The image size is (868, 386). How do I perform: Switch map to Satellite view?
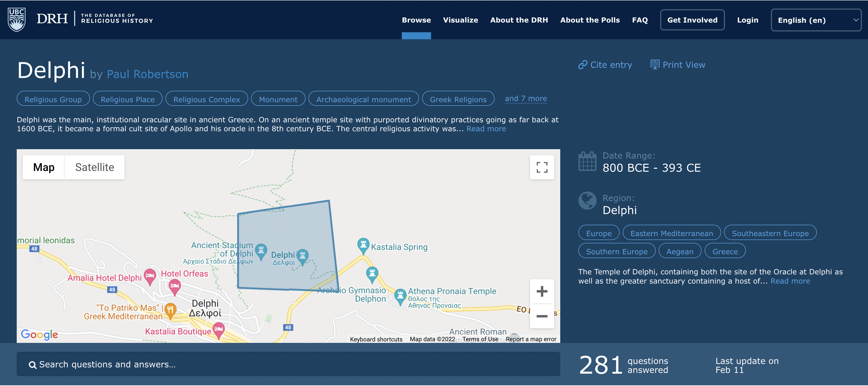click(x=94, y=167)
